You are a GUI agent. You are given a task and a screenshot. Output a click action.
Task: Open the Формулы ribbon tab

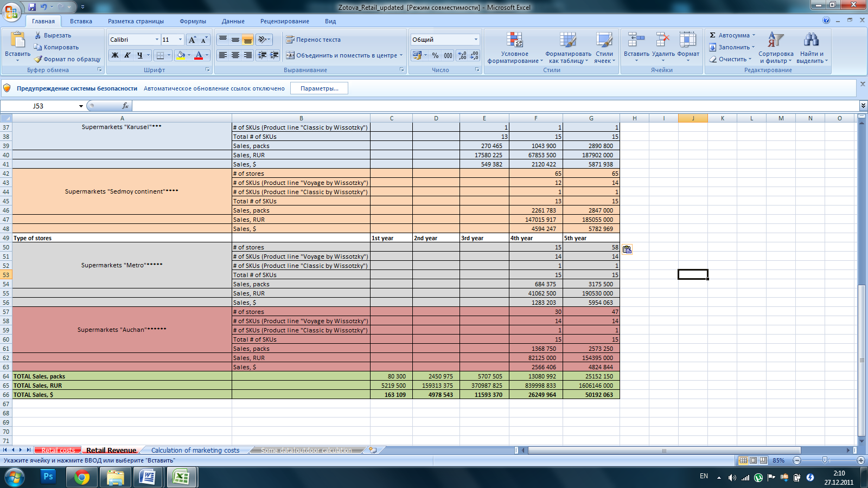pos(193,21)
